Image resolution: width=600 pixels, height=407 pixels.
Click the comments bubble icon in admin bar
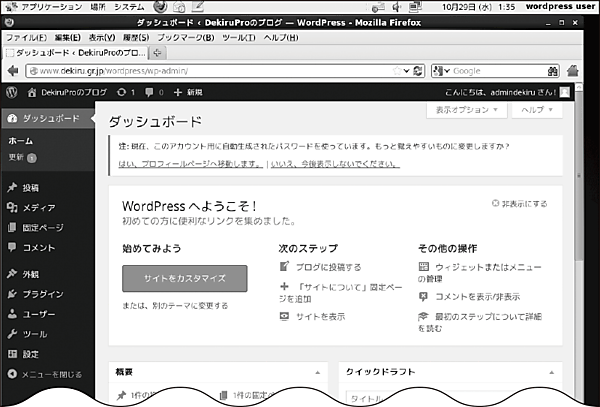tap(149, 91)
